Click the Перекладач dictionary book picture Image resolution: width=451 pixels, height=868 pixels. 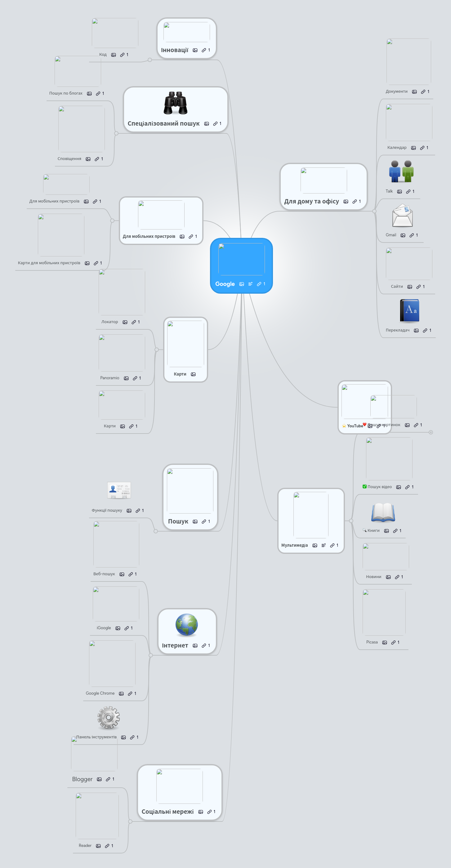point(409,310)
